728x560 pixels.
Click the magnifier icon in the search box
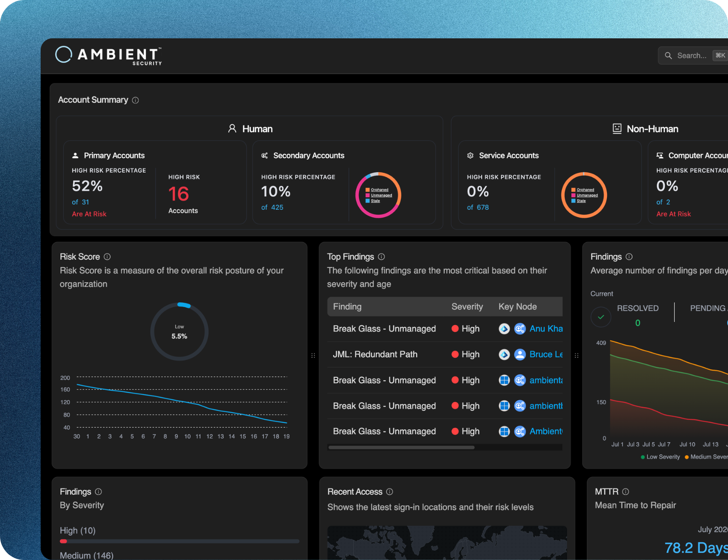[668, 56]
